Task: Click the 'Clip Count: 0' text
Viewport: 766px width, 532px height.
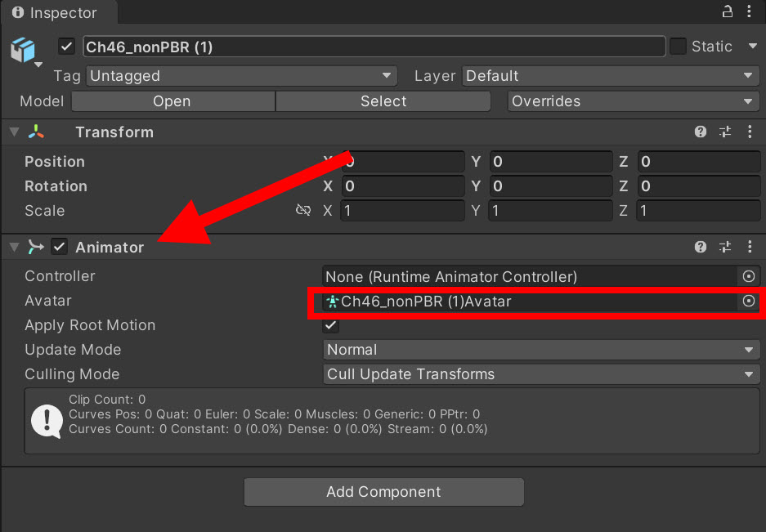Action: coord(107,399)
